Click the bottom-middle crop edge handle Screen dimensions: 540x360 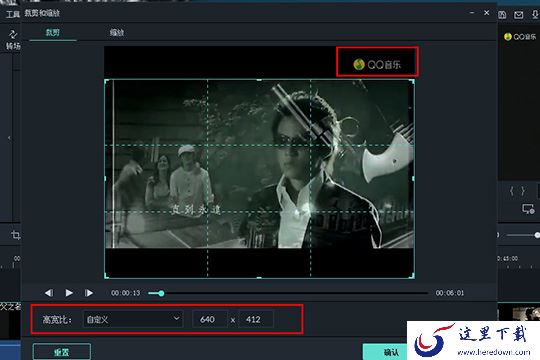point(259,277)
